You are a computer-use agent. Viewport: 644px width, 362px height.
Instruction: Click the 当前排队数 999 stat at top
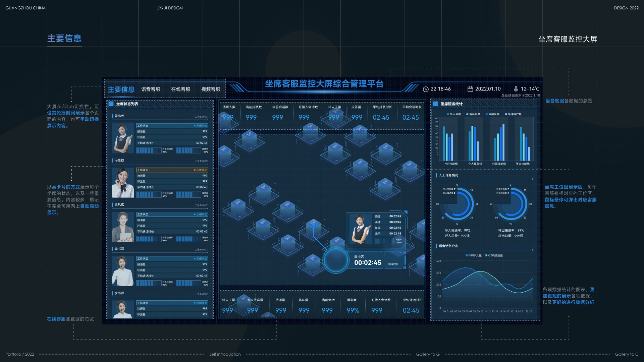(x=251, y=117)
